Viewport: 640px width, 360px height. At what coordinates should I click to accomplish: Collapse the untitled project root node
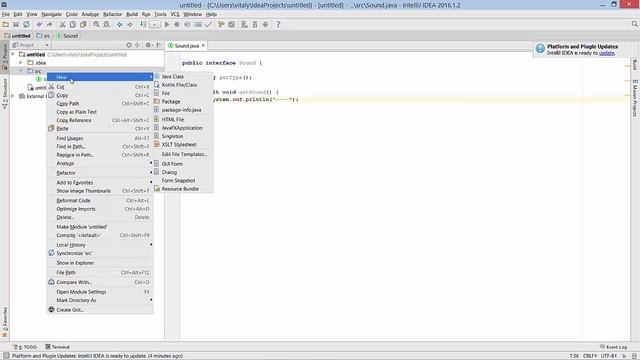tap(13, 54)
